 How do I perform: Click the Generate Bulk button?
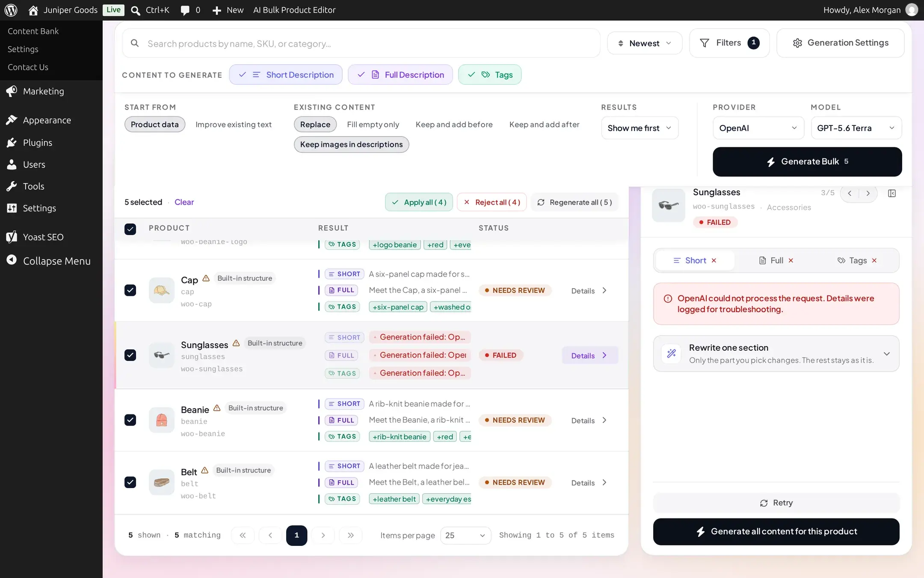[x=807, y=162]
